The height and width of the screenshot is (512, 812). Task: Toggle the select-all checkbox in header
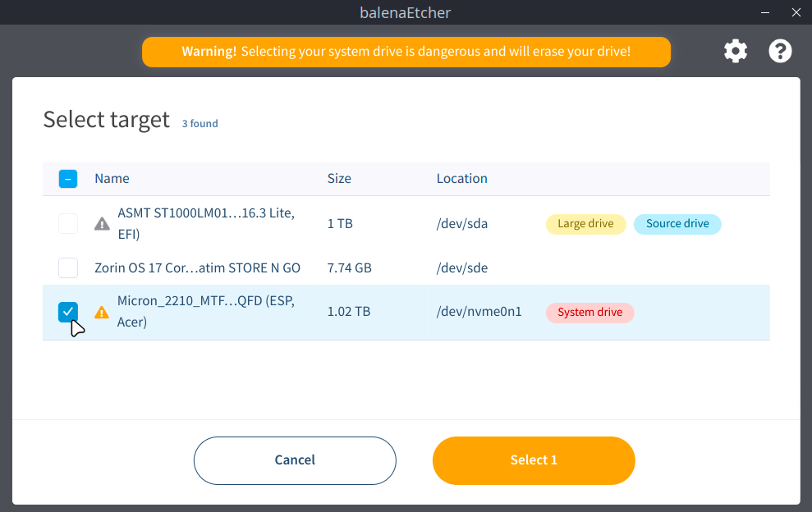coord(68,179)
